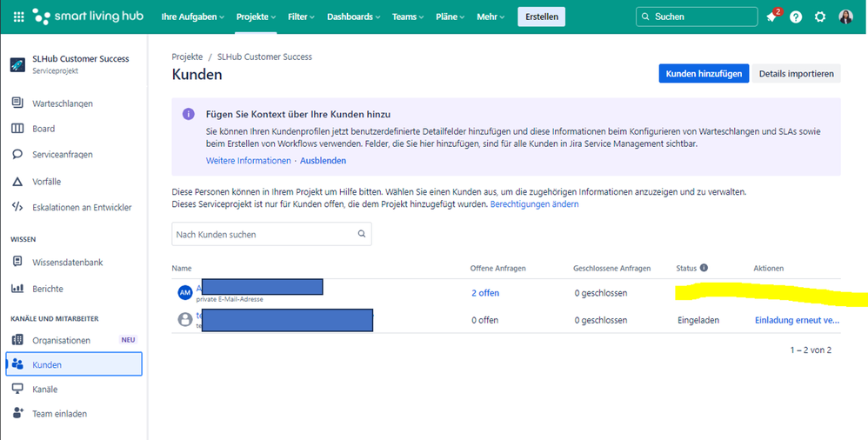Click the Kanäle monitor icon
The height and width of the screenshot is (440, 868).
pos(17,389)
